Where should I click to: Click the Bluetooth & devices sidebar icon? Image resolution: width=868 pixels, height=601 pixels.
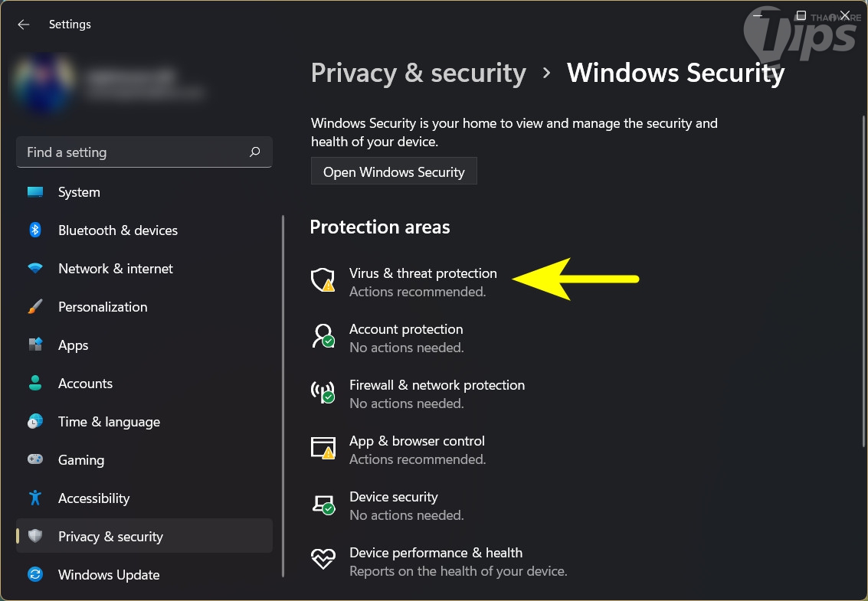(35, 230)
